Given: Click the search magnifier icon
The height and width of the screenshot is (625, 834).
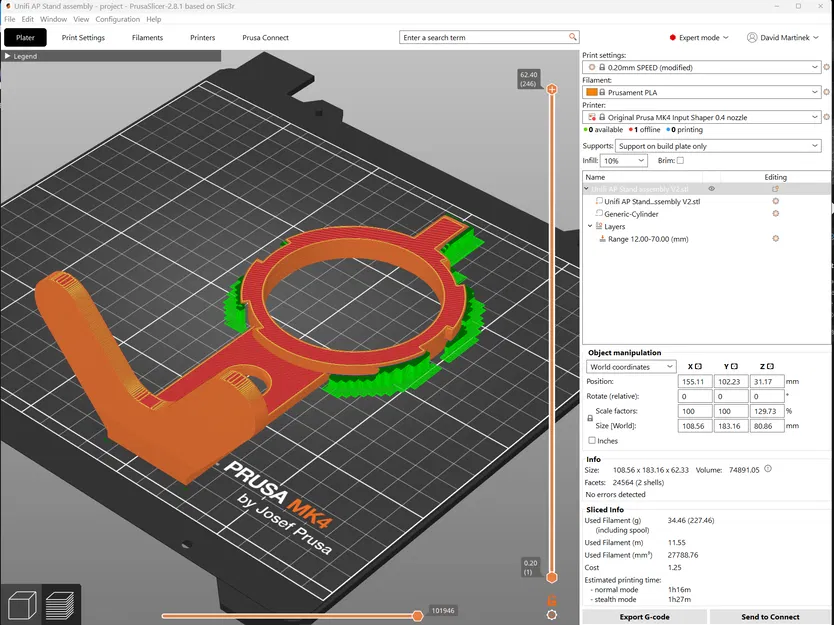Looking at the screenshot, I should [x=572, y=37].
